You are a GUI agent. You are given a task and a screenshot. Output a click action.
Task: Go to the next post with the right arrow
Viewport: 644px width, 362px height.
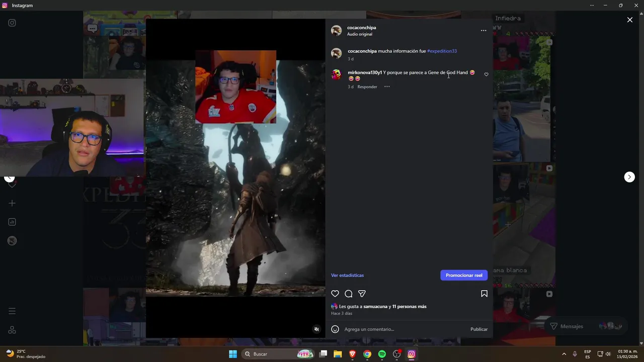coord(629,177)
